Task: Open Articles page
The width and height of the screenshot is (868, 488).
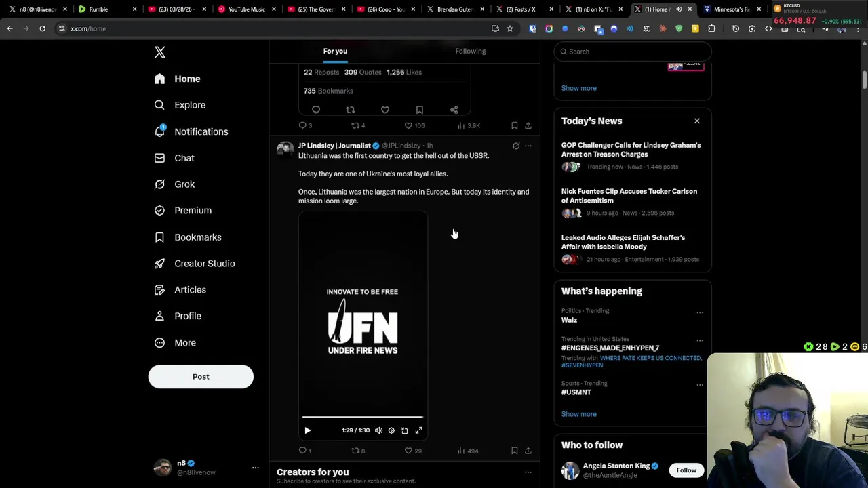Action: point(180,290)
